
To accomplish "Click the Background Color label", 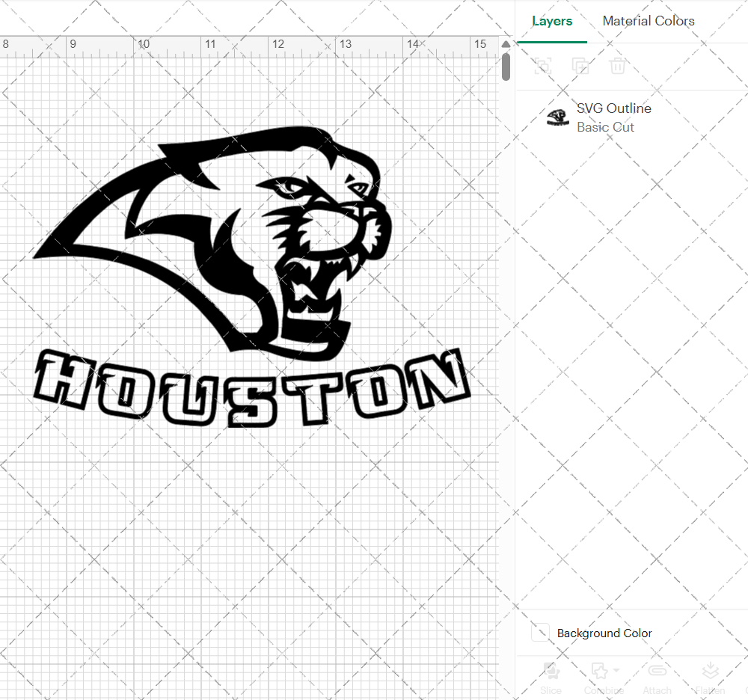I will click(x=604, y=633).
